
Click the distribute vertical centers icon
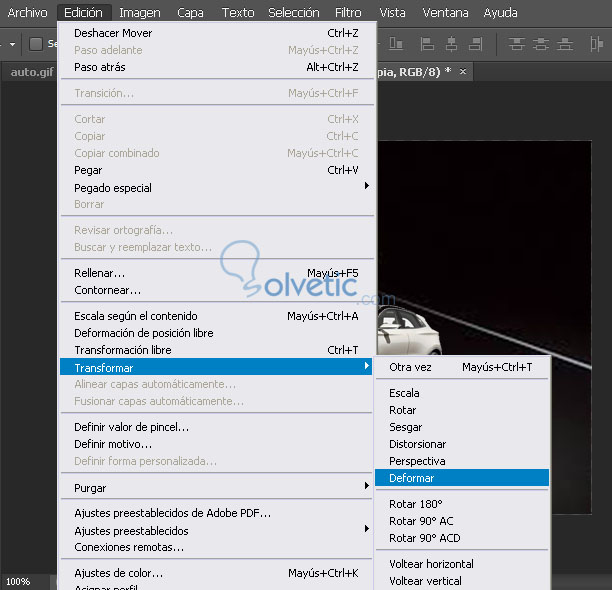(x=541, y=44)
